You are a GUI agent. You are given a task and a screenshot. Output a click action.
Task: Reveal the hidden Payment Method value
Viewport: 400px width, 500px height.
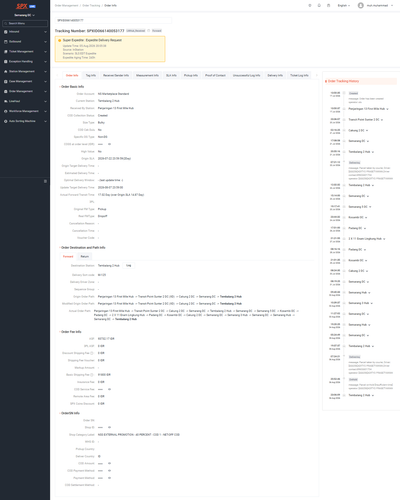point(109,478)
